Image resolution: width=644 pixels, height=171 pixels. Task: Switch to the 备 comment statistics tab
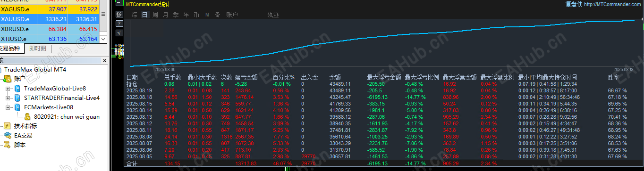[218, 15]
